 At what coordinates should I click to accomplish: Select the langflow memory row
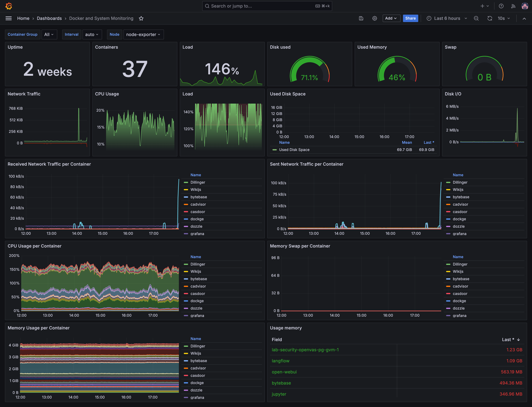coord(397,361)
